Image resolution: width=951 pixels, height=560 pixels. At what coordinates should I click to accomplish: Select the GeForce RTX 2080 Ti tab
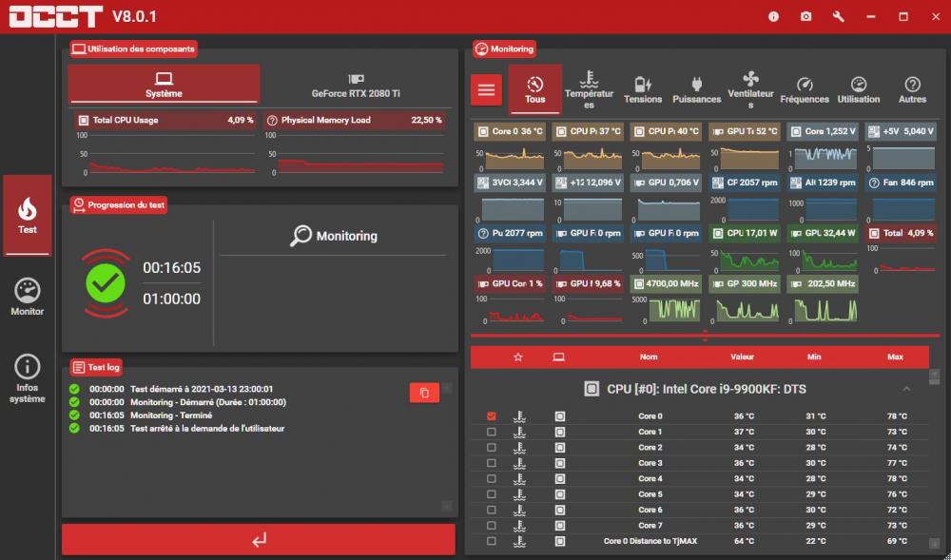[356, 84]
